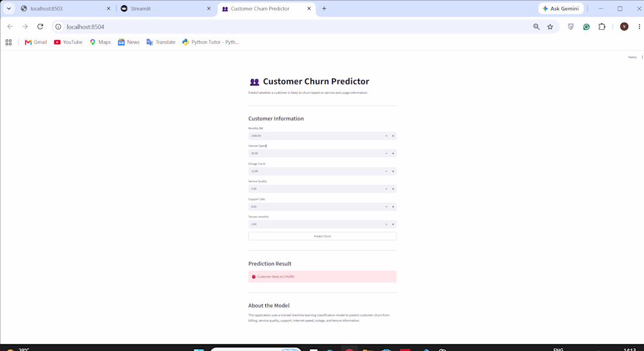644x351 pixels.
Task: Click the Predict Churn button
Action: tap(323, 236)
